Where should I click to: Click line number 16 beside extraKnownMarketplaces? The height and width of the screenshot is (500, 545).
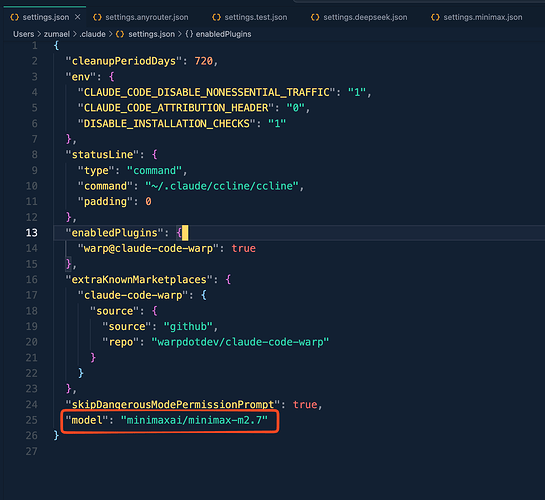point(31,280)
